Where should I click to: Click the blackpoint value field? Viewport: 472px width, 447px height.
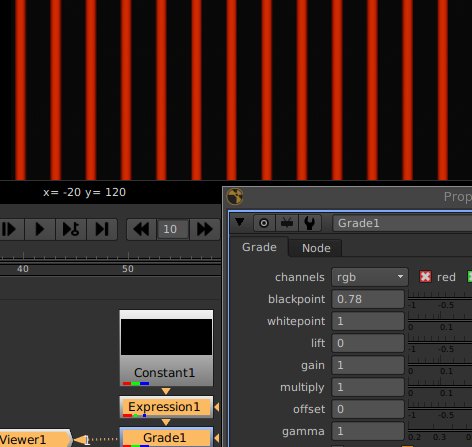(368, 299)
